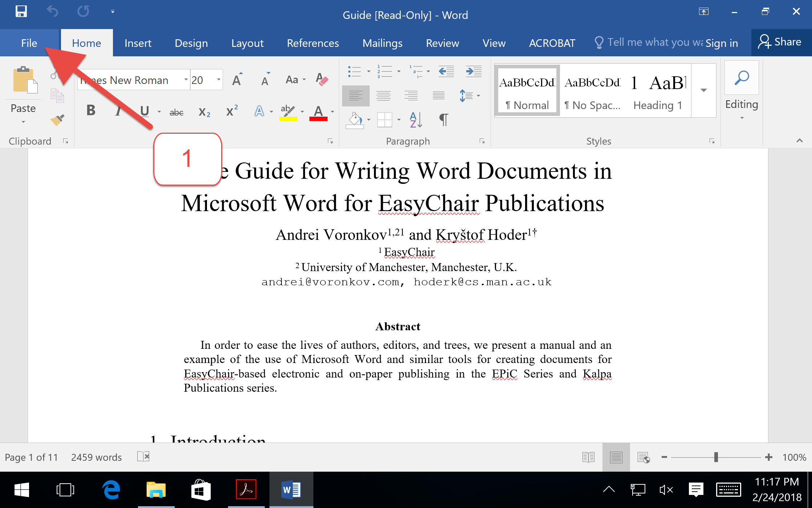Screen dimensions: 812x508
Task: Toggle Subscript formatting
Action: point(204,112)
